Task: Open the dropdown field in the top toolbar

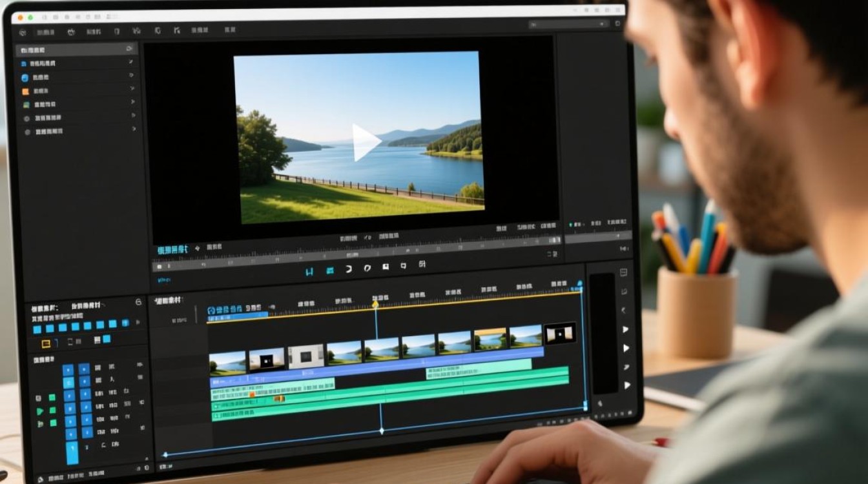Action: [568, 25]
